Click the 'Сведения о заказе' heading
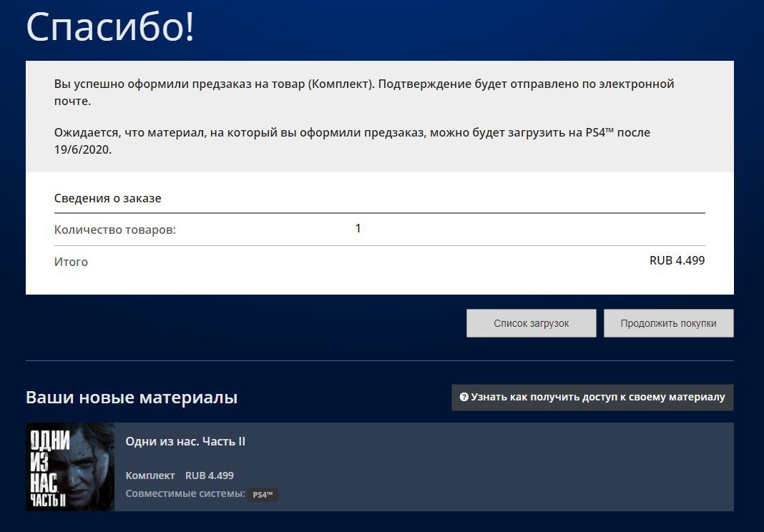Screen dimensions: 764x532 [x=107, y=198]
